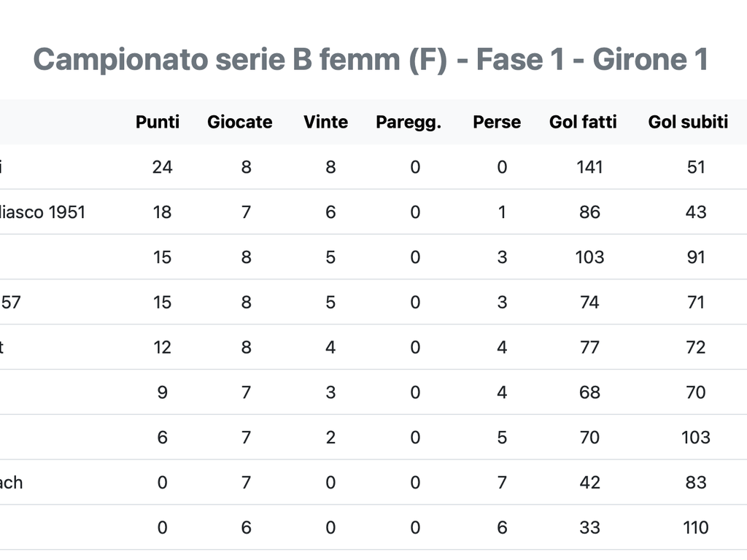Select the 68 goals scored cell
747x560 pixels.
pyautogui.click(x=589, y=392)
